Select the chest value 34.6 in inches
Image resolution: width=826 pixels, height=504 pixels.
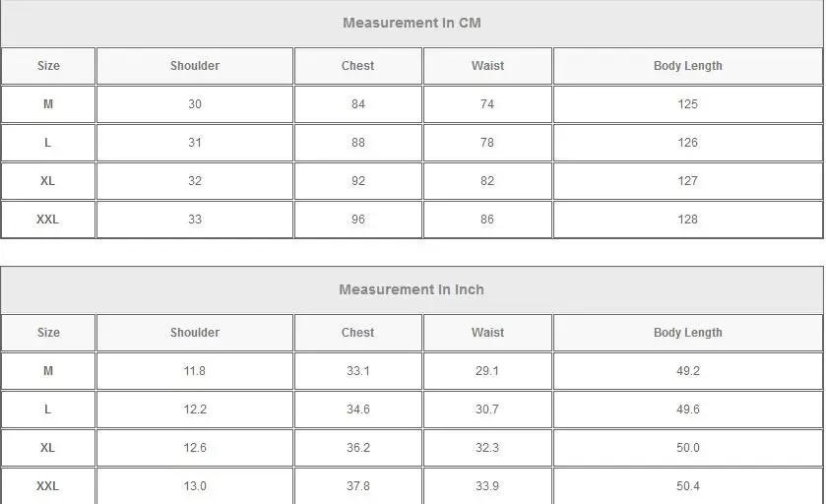tap(357, 409)
